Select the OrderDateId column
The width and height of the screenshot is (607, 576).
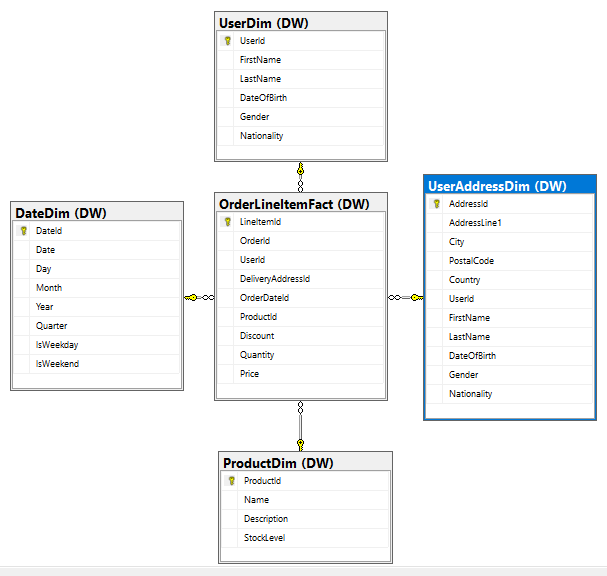click(x=301, y=298)
